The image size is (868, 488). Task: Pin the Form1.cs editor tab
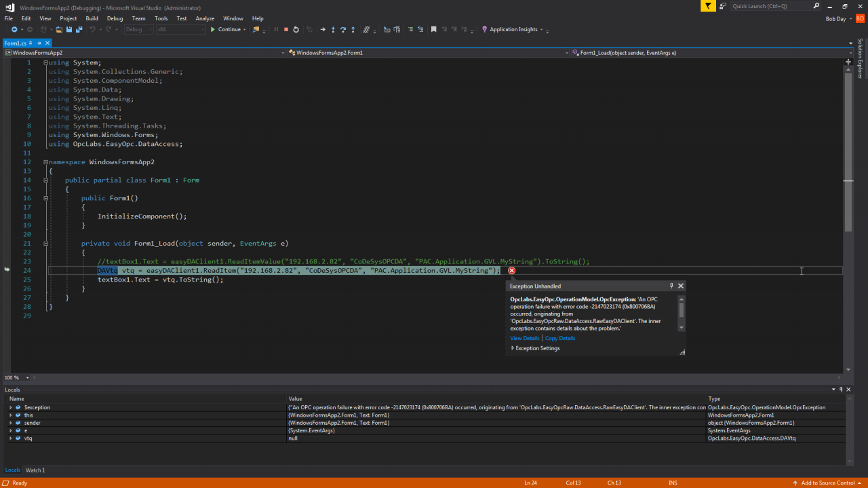(x=39, y=43)
